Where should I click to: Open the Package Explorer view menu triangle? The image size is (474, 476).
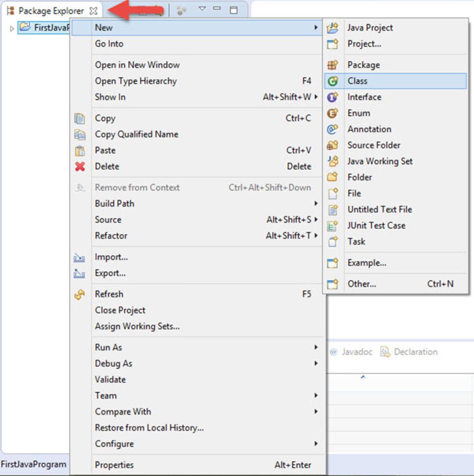point(202,9)
